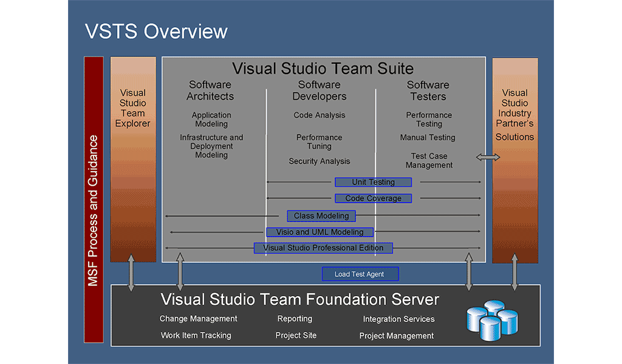622x364 pixels.
Task: Click the Class Modeling box
Action: [x=321, y=216]
